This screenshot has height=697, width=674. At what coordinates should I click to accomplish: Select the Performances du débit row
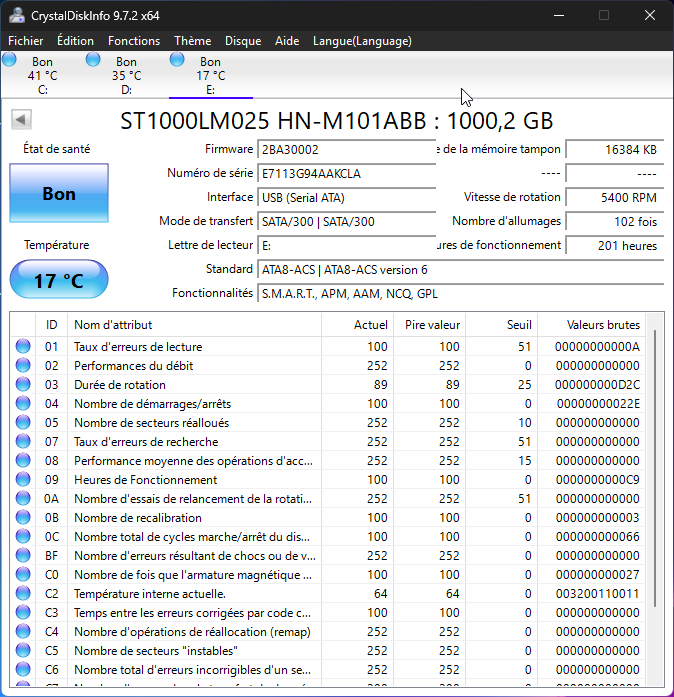[328, 365]
